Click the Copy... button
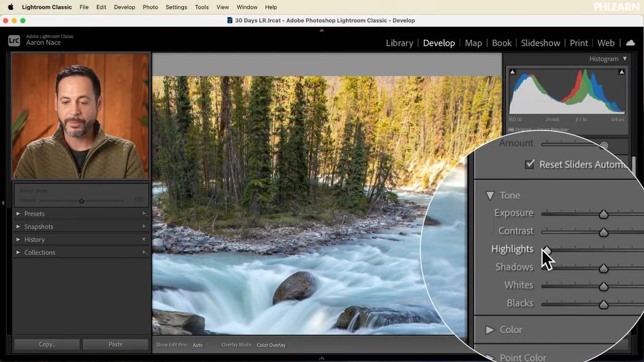 coord(47,344)
